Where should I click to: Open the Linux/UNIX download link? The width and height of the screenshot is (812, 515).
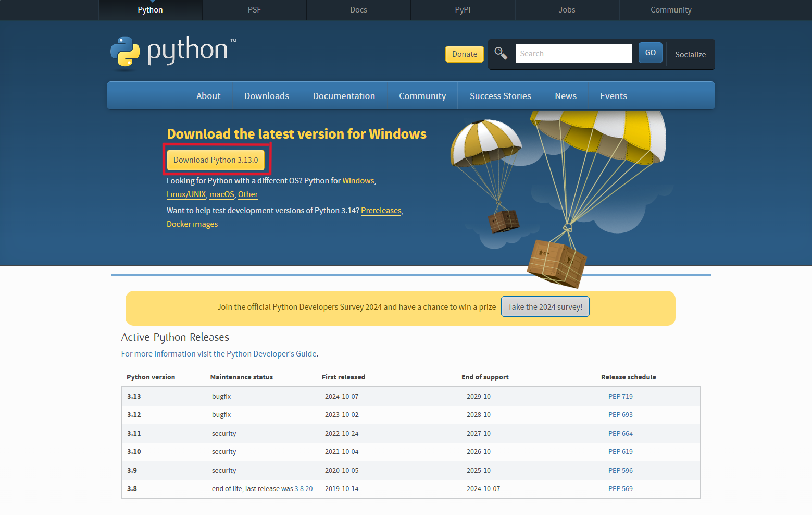click(x=186, y=194)
